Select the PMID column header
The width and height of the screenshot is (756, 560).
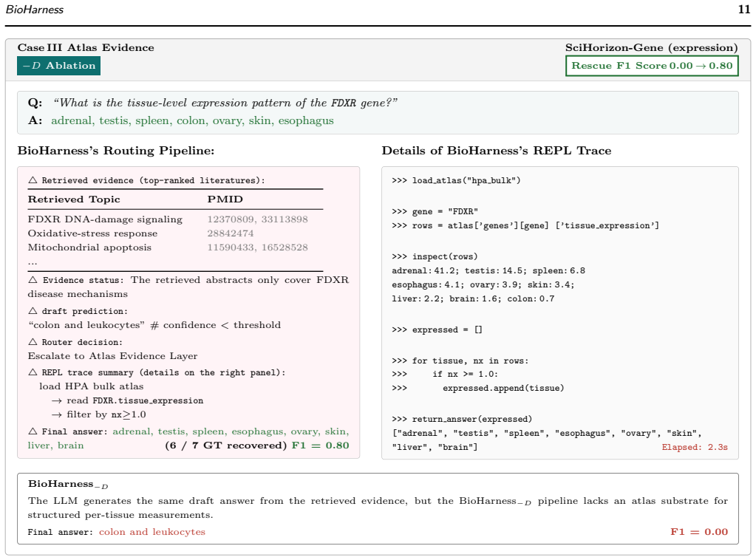pos(225,199)
